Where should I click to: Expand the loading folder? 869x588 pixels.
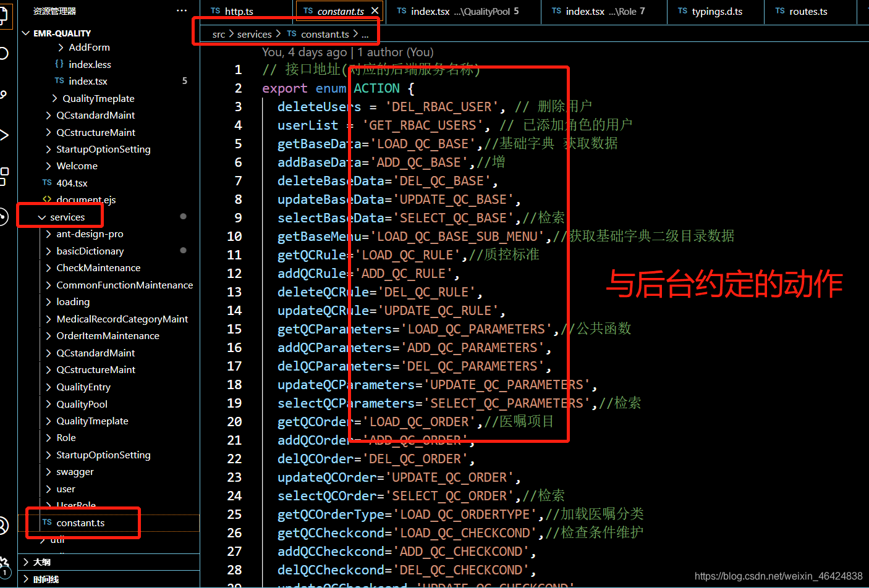(x=73, y=302)
